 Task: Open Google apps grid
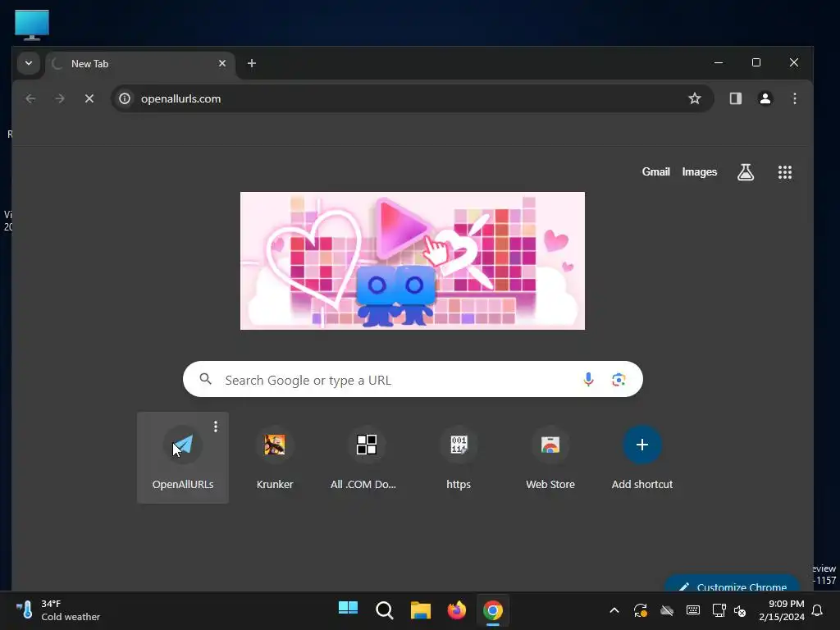pos(785,172)
